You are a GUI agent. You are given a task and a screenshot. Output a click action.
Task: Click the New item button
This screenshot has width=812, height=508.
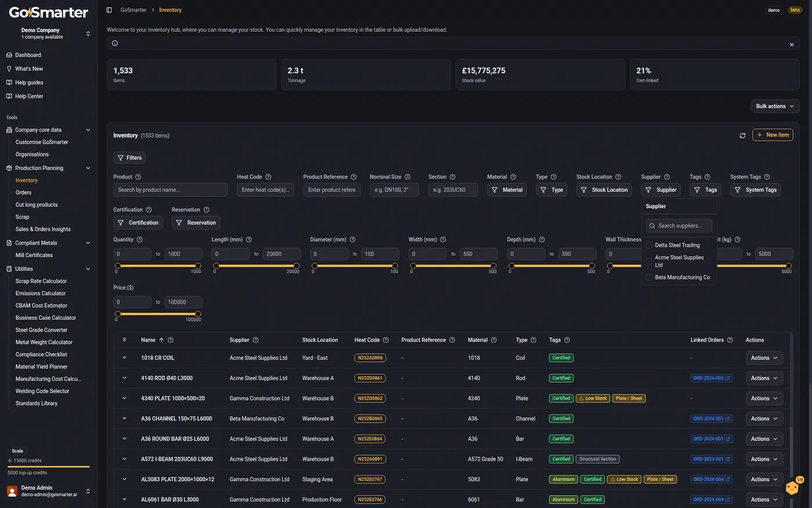click(773, 135)
